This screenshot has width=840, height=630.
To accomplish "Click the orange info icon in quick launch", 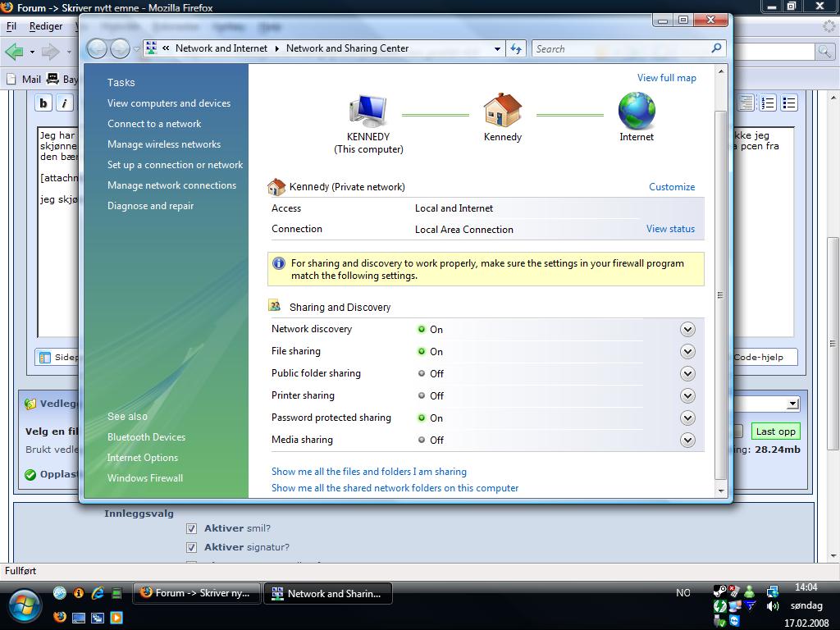I will 79,592.
